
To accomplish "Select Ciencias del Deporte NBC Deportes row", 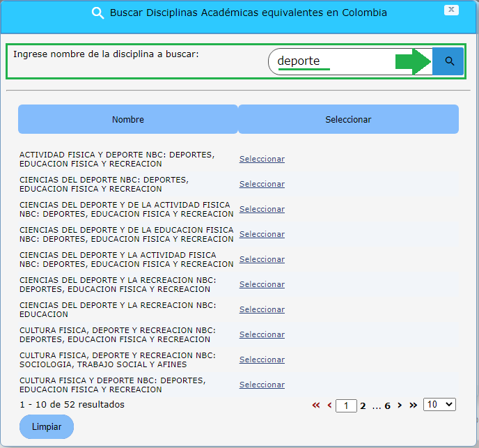I will pos(262,184).
